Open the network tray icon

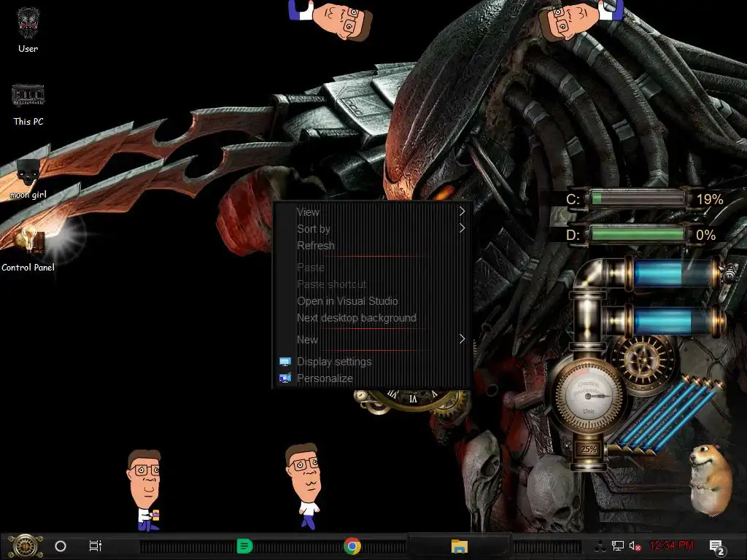coord(618,546)
